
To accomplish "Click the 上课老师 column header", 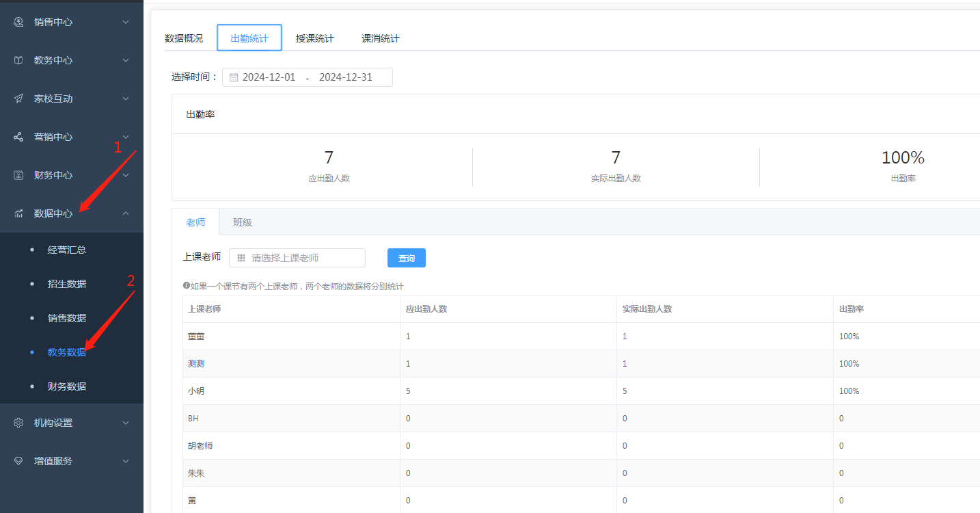I will (x=204, y=309).
